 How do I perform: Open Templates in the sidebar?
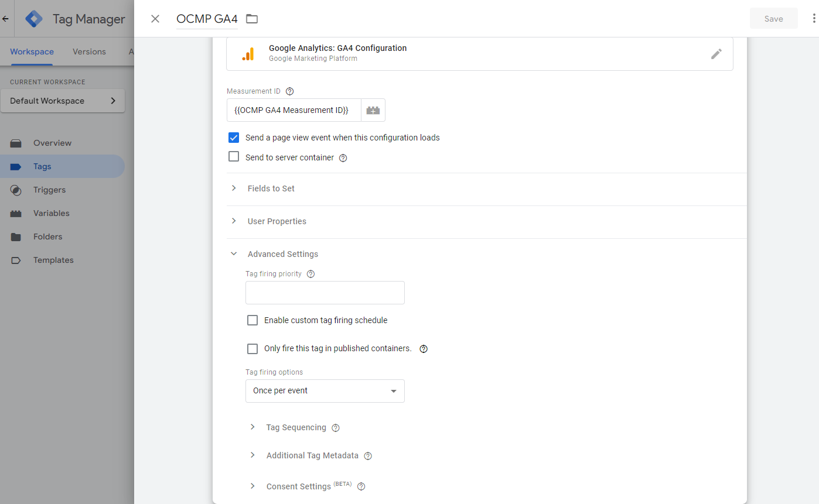62,260
